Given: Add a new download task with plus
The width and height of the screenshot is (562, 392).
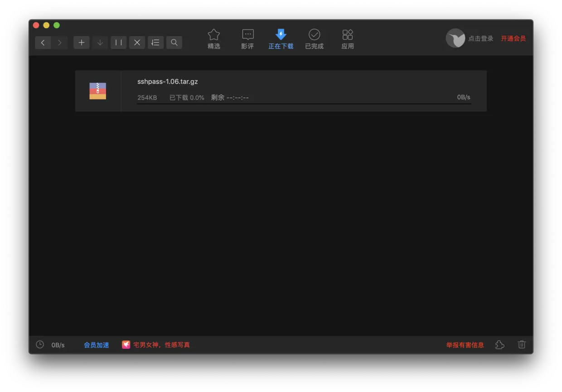Looking at the screenshot, I should [x=82, y=43].
